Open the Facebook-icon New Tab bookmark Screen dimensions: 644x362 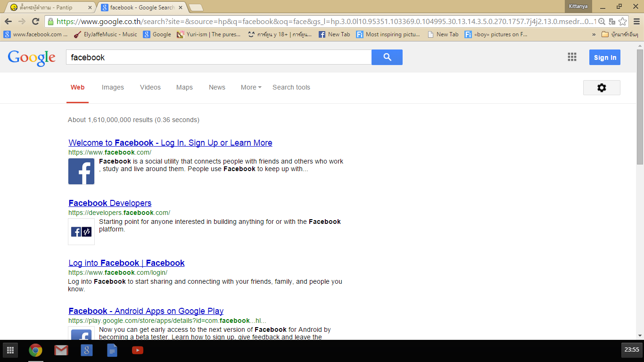[x=334, y=34]
